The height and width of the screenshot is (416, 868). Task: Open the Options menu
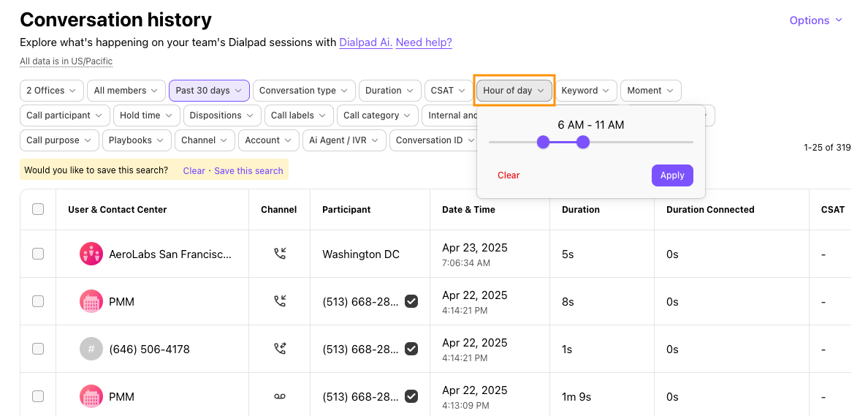(816, 20)
